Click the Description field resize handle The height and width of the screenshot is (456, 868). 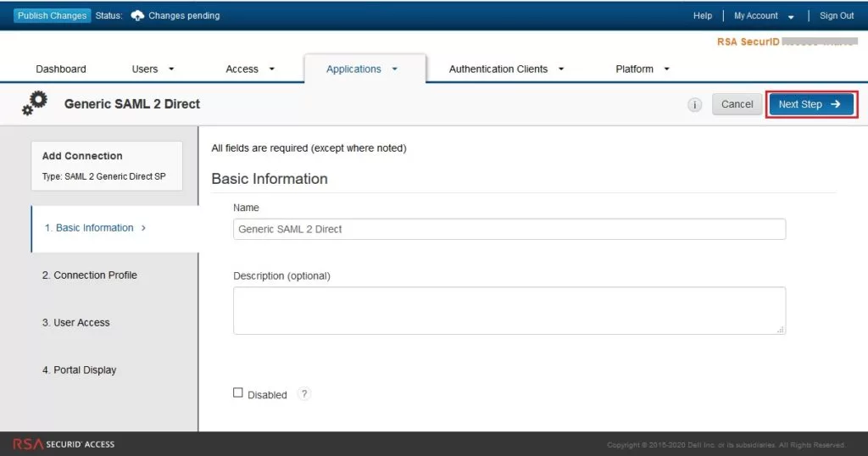tap(781, 329)
